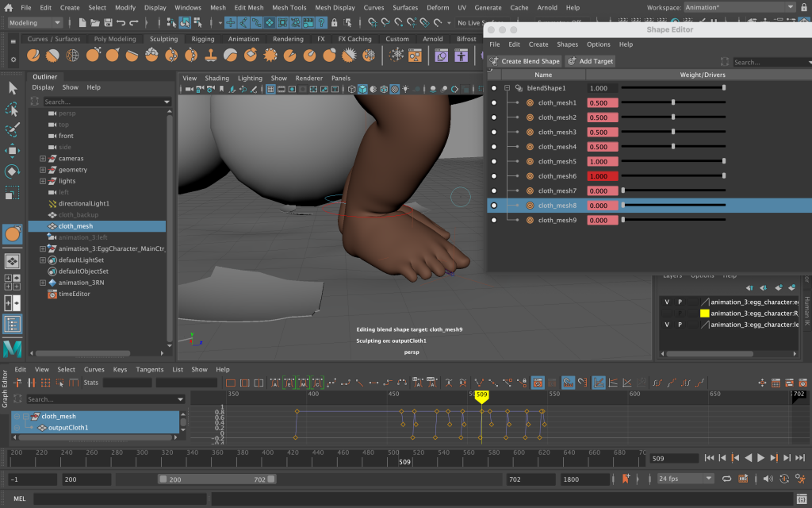Open the Deform menu in the menu bar
This screenshot has width=812, height=508.
point(437,7)
